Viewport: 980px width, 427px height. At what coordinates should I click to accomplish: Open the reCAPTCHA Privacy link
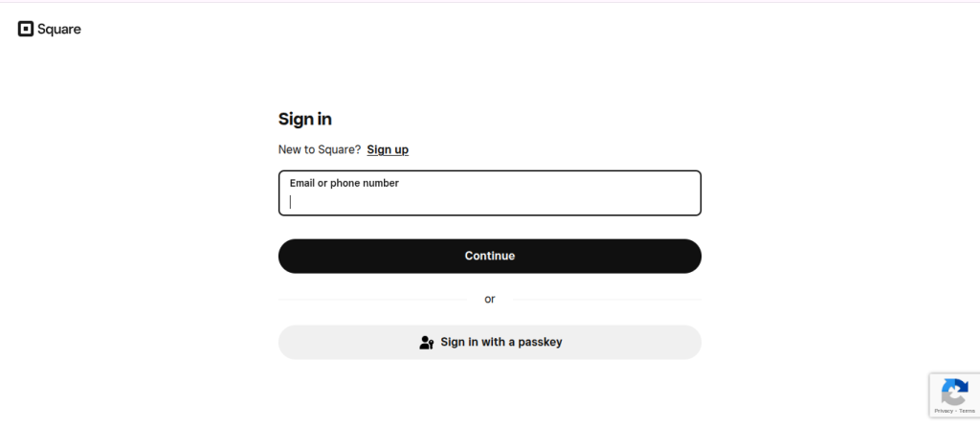click(944, 411)
